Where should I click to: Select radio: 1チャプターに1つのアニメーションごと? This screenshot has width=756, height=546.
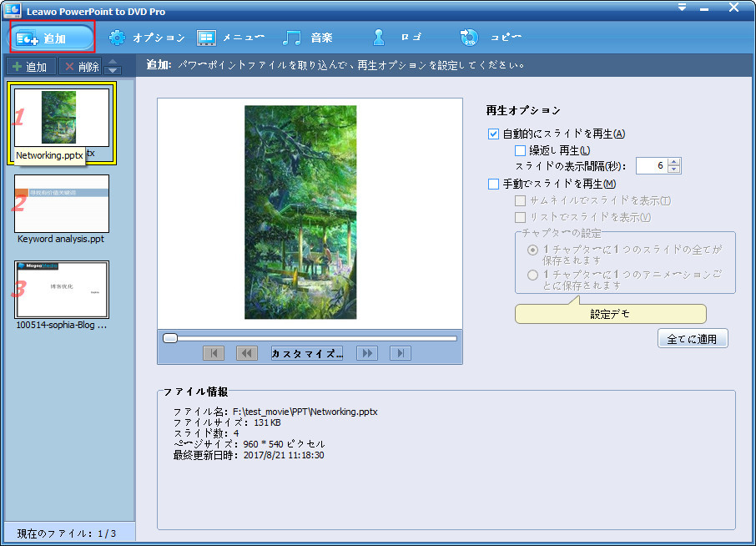point(532,275)
